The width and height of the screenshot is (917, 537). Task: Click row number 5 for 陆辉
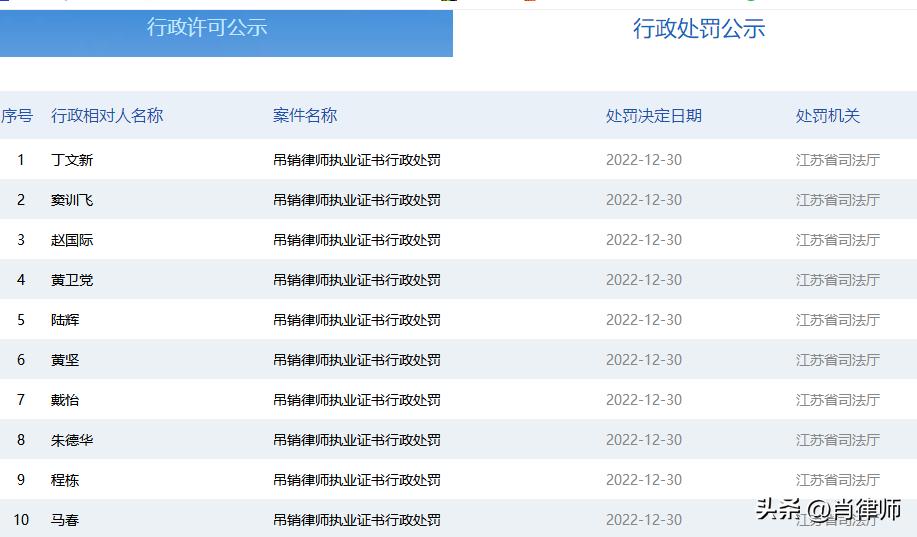pyautogui.click(x=21, y=320)
